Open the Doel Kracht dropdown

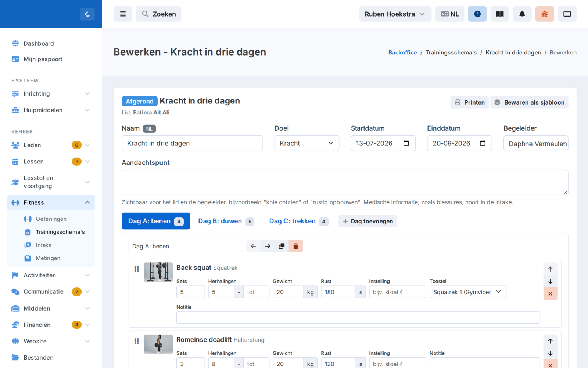tap(307, 143)
